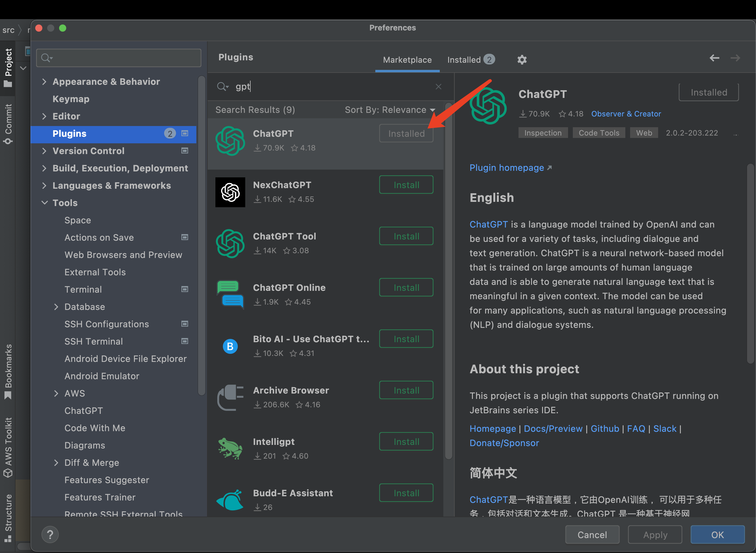Select Code With Me settings

(x=95, y=428)
